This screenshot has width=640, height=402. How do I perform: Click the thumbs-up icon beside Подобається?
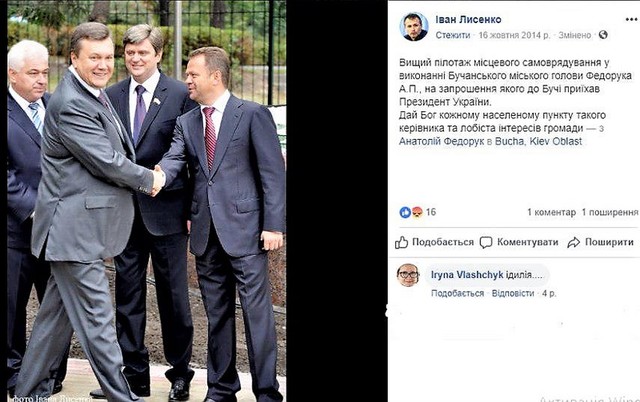pos(401,242)
